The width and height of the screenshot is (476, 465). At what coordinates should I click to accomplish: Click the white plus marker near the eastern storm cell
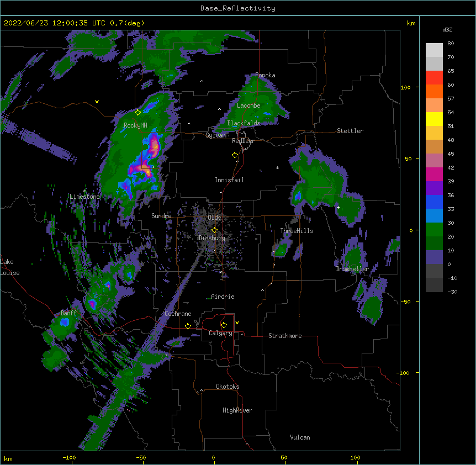(338, 207)
